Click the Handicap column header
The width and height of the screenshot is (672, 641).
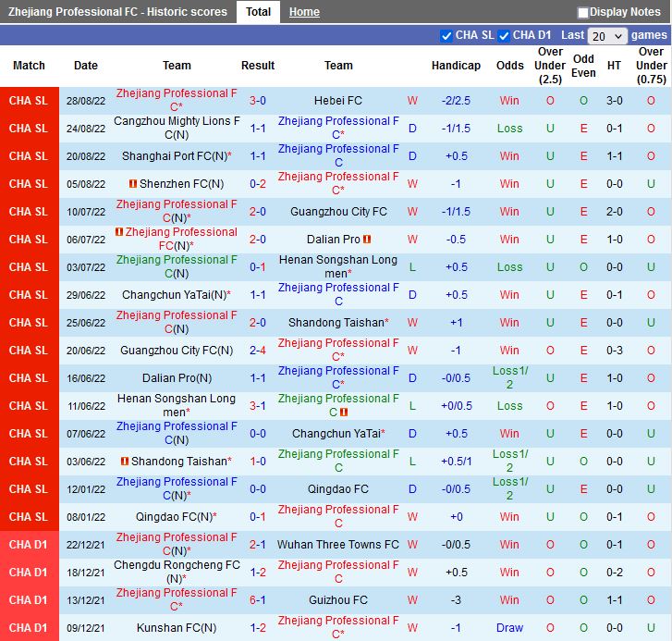pos(456,66)
